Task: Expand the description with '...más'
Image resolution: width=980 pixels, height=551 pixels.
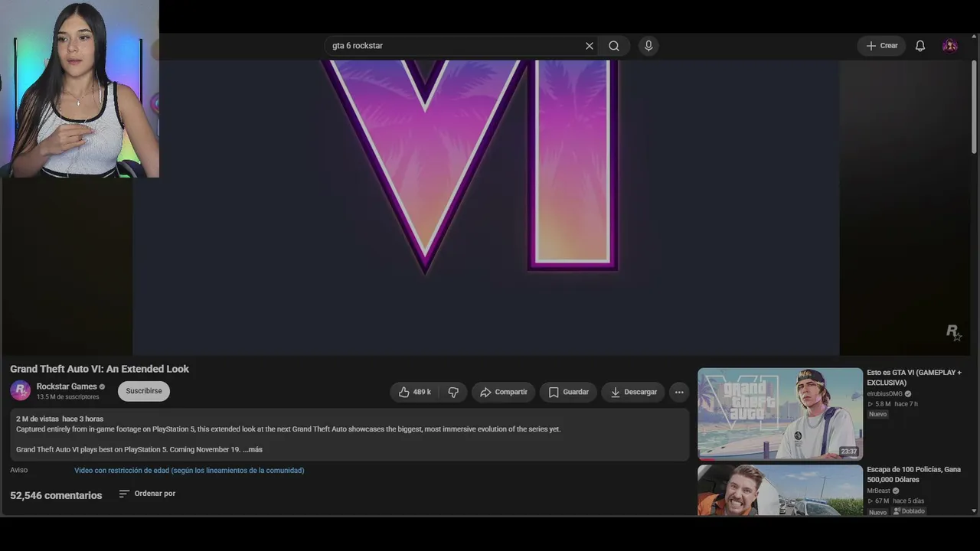Action: 253,449
